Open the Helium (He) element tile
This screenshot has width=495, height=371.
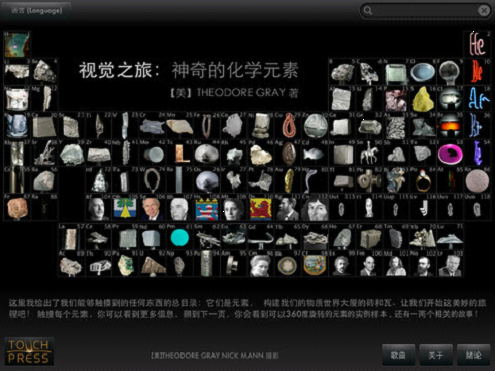477,44
